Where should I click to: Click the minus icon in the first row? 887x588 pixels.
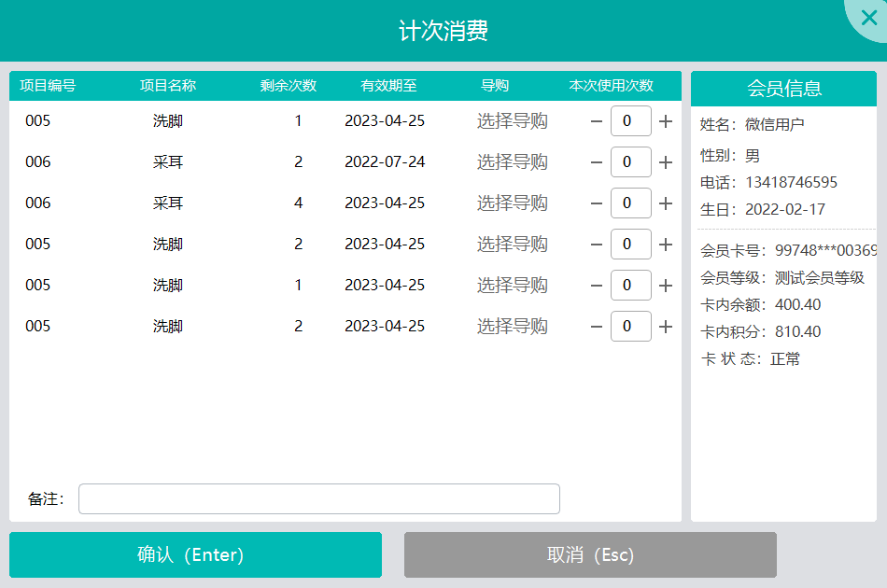coord(597,121)
